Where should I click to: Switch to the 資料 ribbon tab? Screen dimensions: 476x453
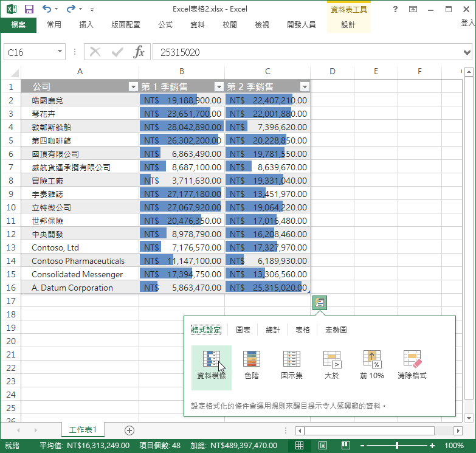click(x=198, y=25)
